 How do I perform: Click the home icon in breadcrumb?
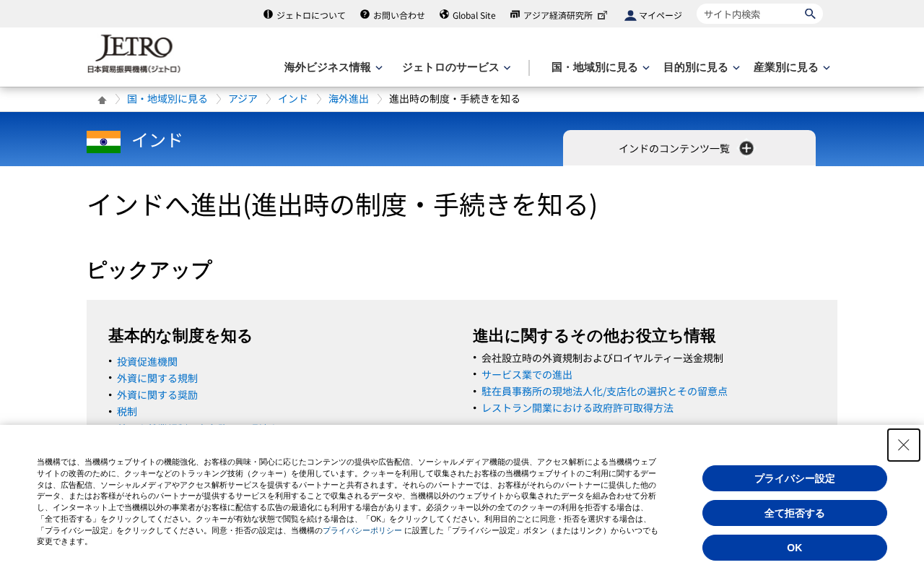(102, 100)
